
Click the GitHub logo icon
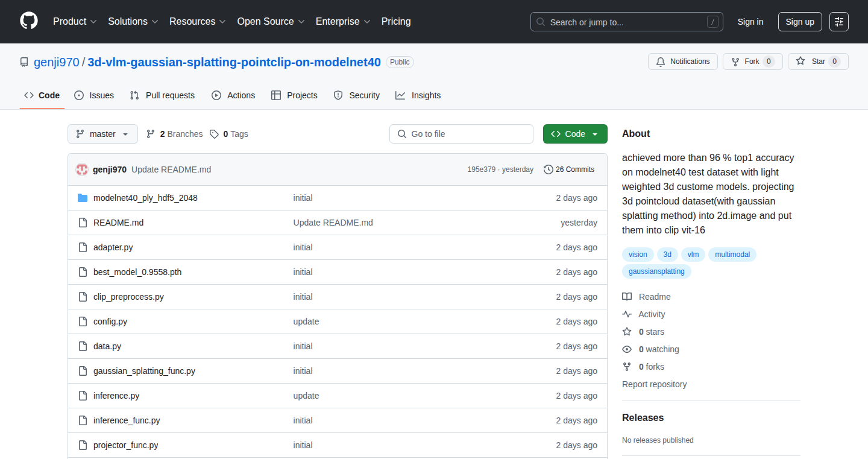click(29, 21)
